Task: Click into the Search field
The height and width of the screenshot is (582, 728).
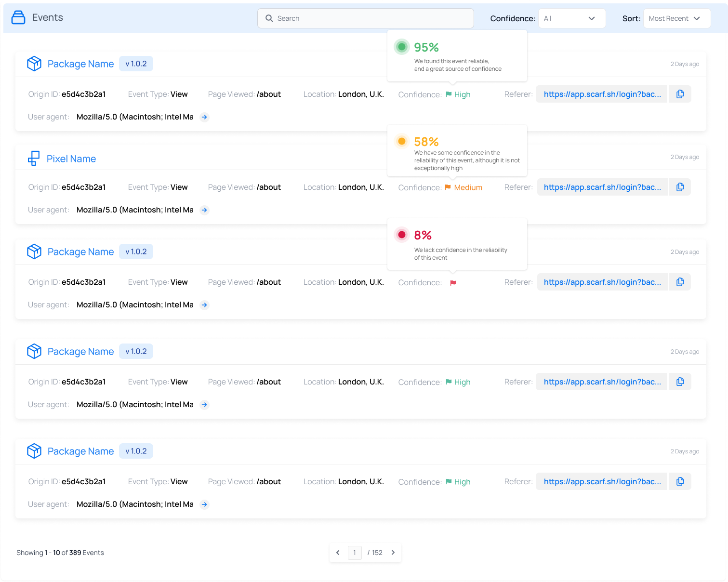Action: [366, 18]
